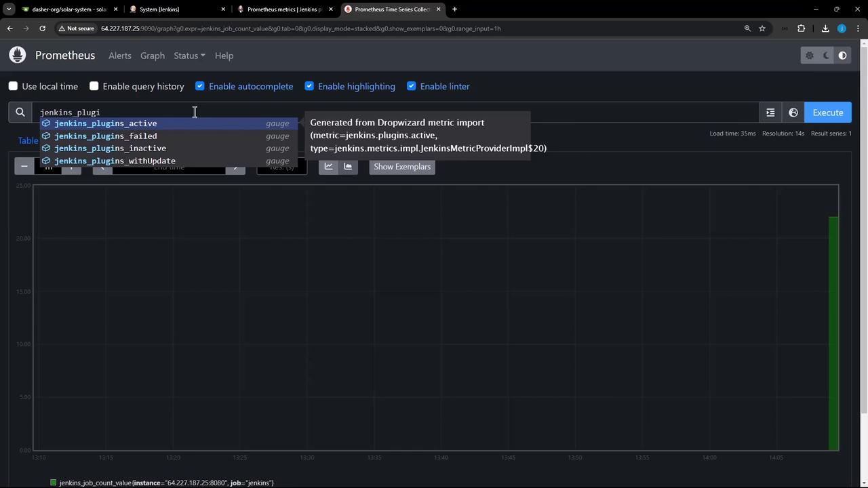Bookmark this page with the star icon
868x488 pixels.
tap(762, 28)
